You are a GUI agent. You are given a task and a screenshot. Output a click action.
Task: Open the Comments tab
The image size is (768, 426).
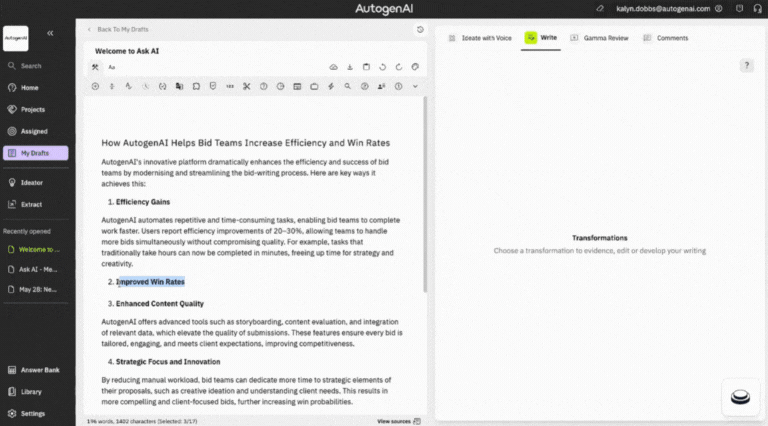666,38
